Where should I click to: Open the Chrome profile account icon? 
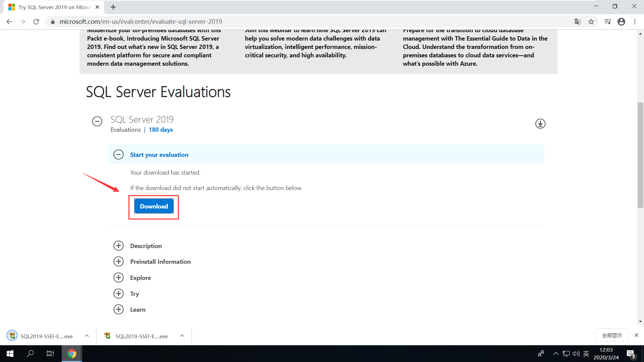(x=621, y=21)
